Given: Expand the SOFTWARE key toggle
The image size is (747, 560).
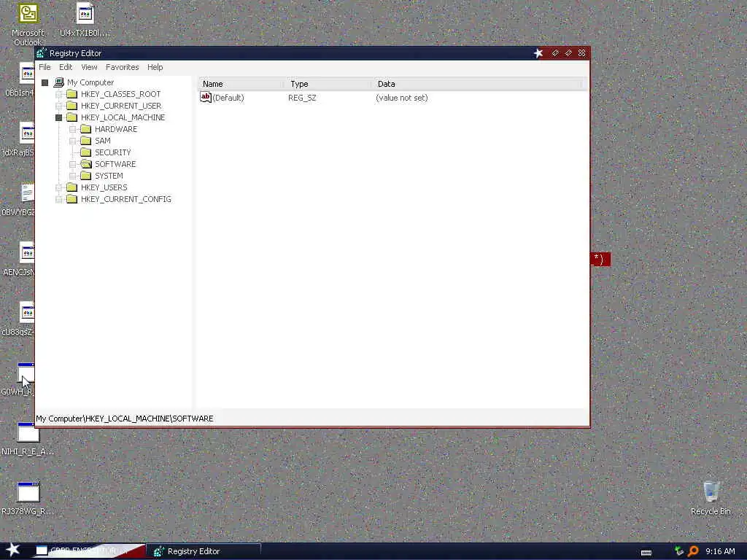Looking at the screenshot, I should coord(72,164).
